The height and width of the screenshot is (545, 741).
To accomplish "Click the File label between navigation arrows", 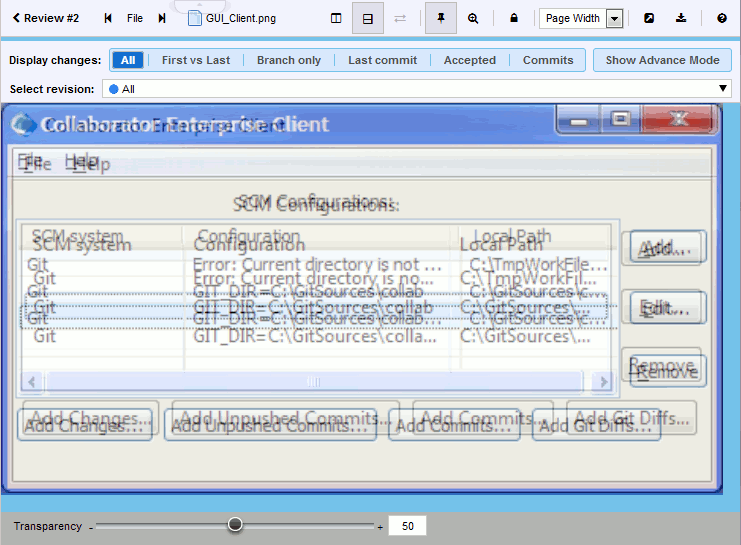I will click(x=135, y=18).
